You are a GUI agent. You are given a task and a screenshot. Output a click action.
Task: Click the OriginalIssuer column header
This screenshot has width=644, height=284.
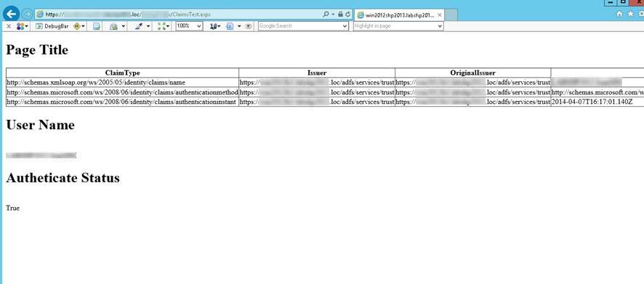[x=472, y=73]
